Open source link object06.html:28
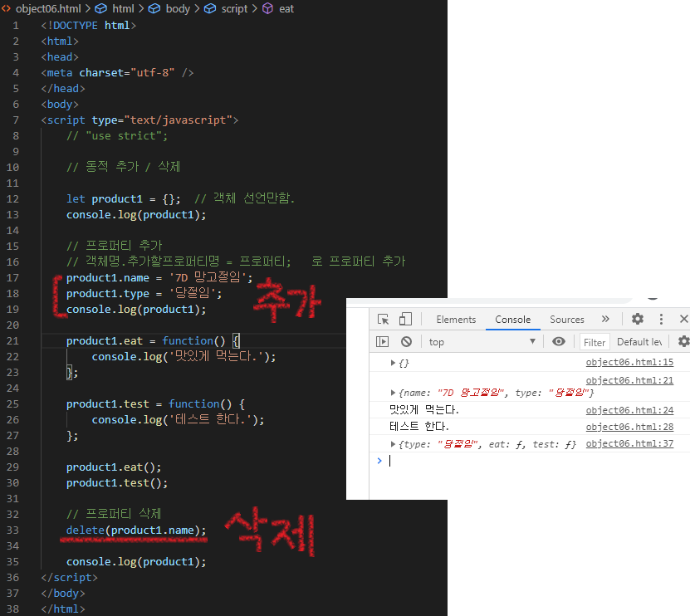The width and height of the screenshot is (690, 616). [x=629, y=427]
